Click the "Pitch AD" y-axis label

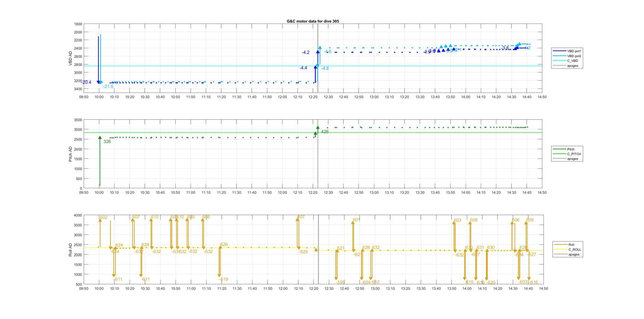(x=71, y=154)
